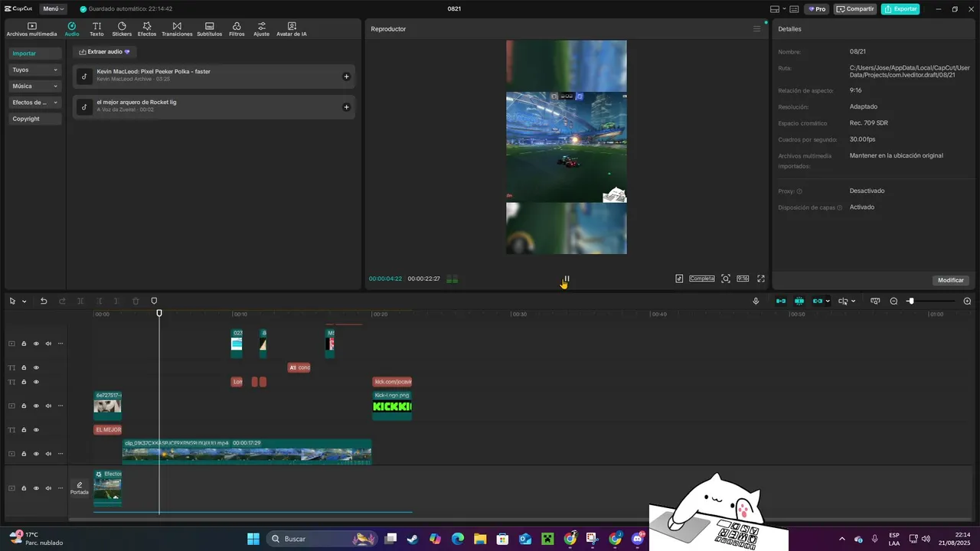Screen dimensions: 980x551
Task: Expand the Tuyos category
Action: 35,70
